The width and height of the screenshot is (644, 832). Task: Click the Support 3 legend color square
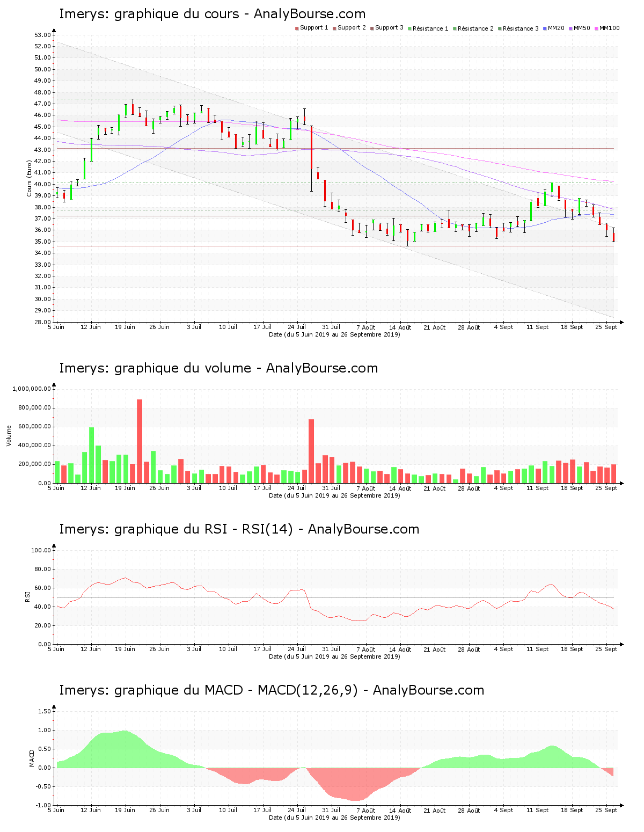(x=372, y=28)
